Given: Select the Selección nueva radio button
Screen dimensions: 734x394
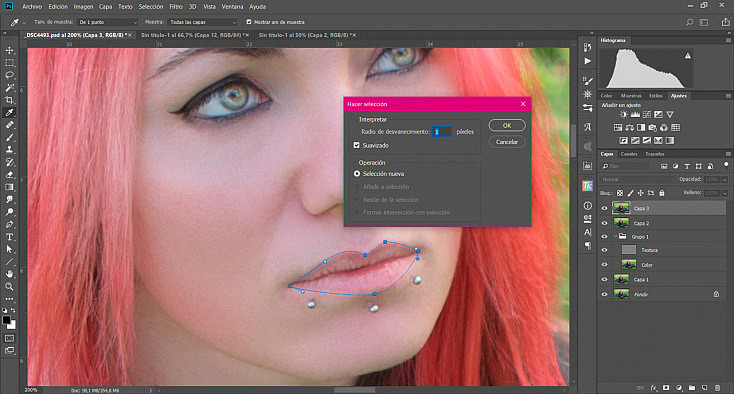Looking at the screenshot, I should (357, 174).
